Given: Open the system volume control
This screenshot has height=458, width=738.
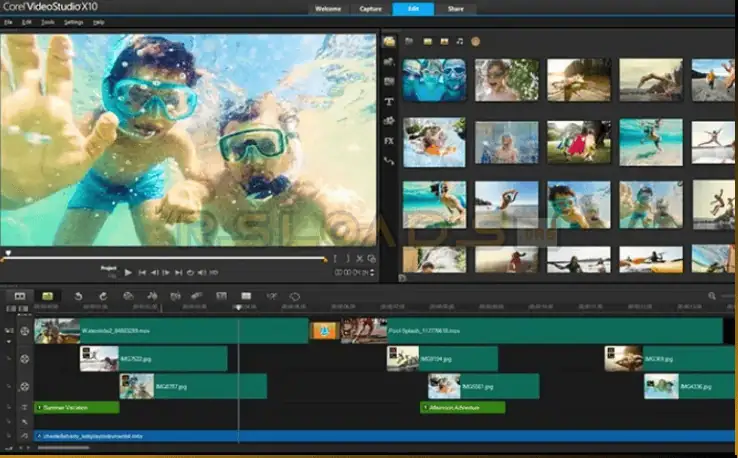Looking at the screenshot, I should pyautogui.click(x=201, y=273).
